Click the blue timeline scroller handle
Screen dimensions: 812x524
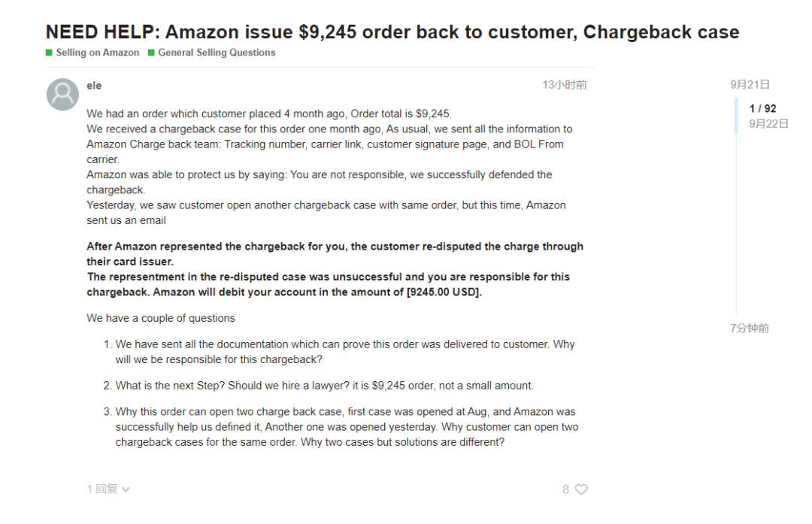[x=736, y=116]
